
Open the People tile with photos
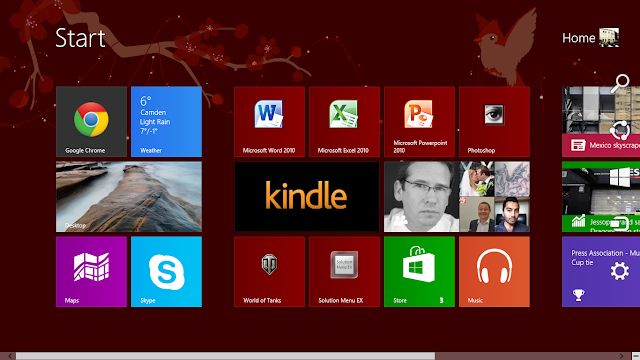tap(457, 197)
